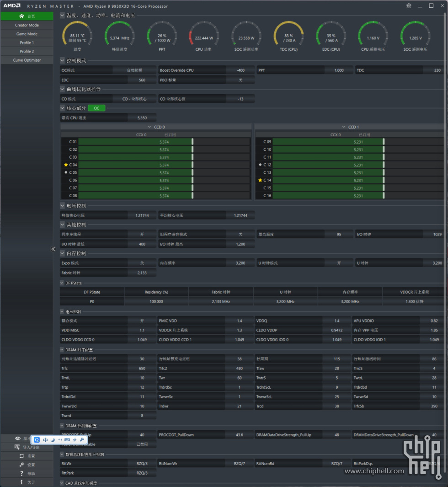Open 设置 settings via the gears icon

[21, 465]
